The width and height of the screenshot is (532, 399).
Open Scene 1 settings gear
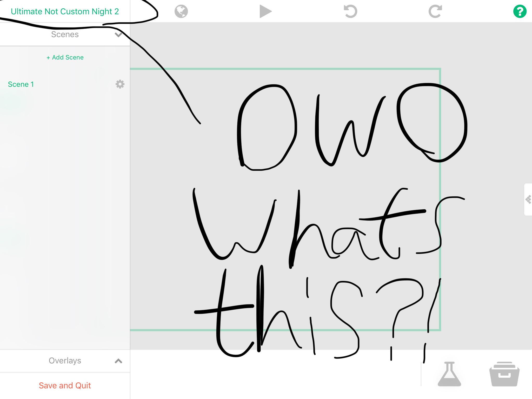[x=120, y=84]
